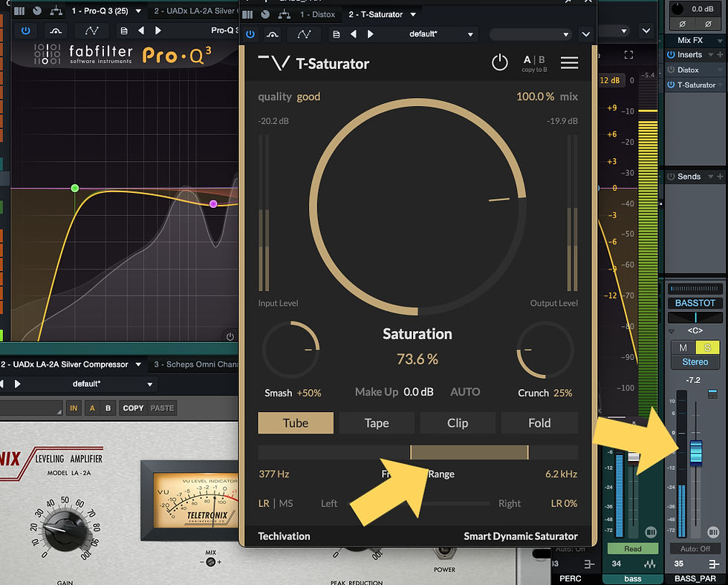Click copy to B in T-Saturator

534,70
